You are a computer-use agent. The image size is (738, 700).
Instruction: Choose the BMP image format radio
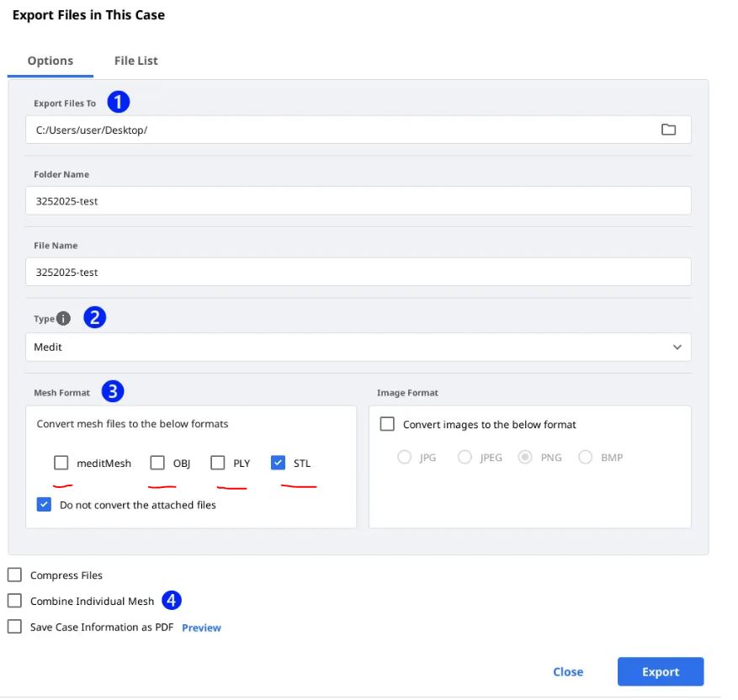point(586,458)
